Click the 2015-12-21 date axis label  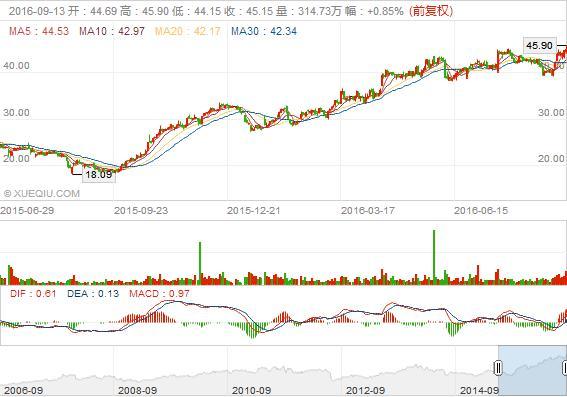pyautogui.click(x=254, y=211)
